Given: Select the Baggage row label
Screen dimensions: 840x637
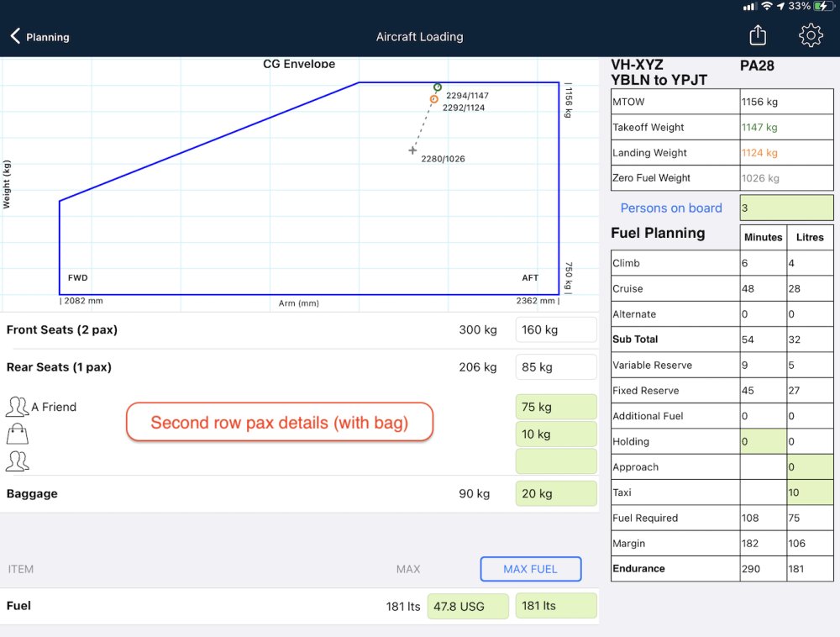Looking at the screenshot, I should (x=32, y=493).
